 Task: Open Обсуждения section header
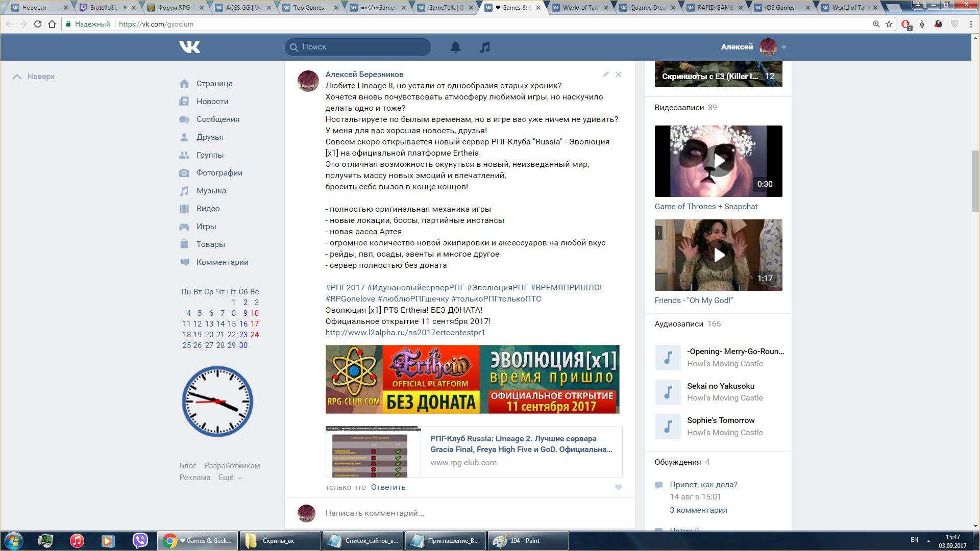678,462
